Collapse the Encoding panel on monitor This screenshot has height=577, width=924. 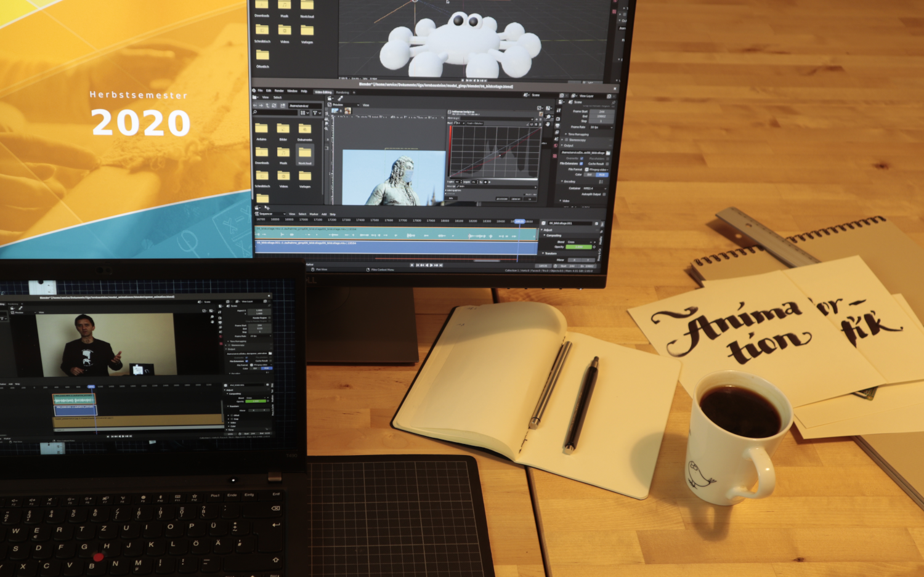[x=569, y=182]
